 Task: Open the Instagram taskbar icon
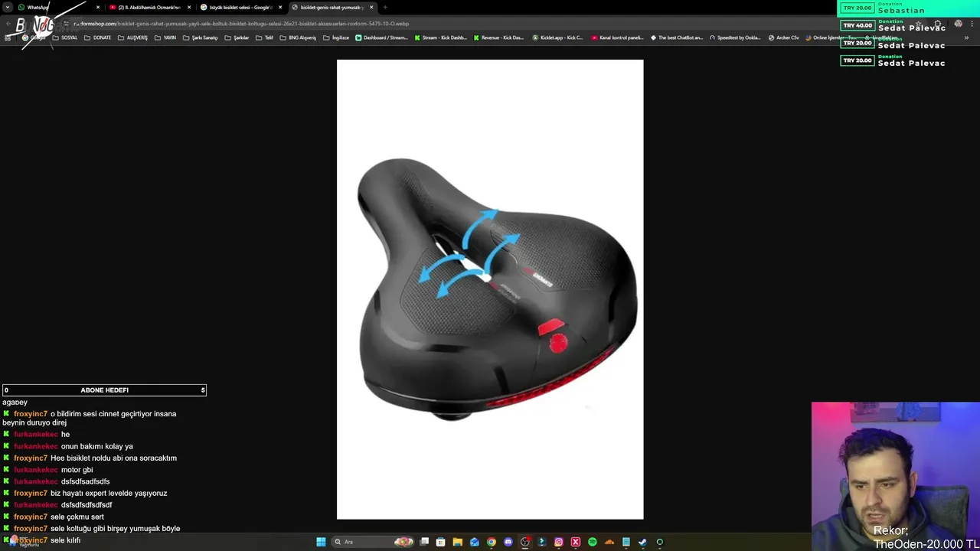(558, 542)
